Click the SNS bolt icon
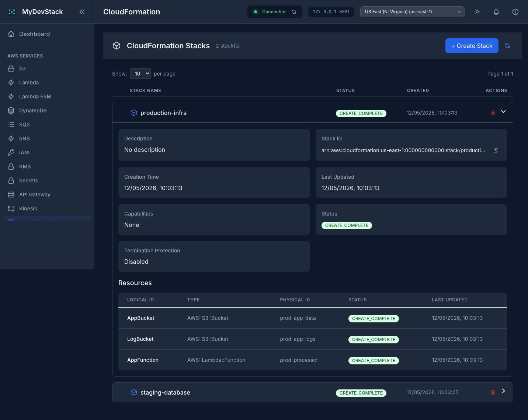This screenshot has height=420, width=528. [x=11, y=139]
